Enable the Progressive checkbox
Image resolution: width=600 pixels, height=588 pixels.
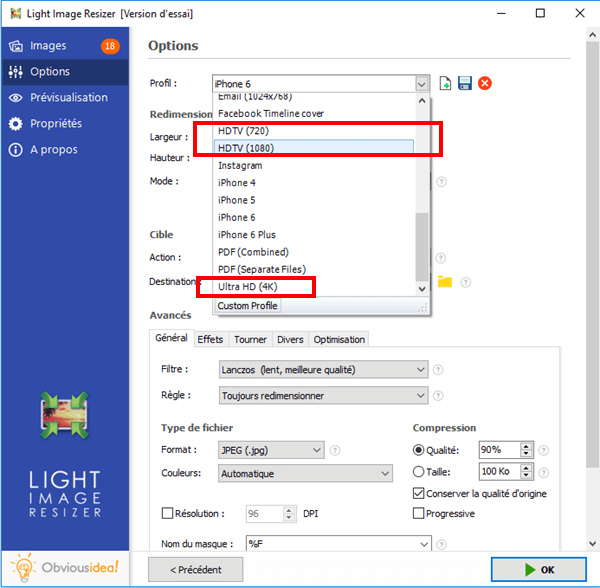tap(419, 513)
